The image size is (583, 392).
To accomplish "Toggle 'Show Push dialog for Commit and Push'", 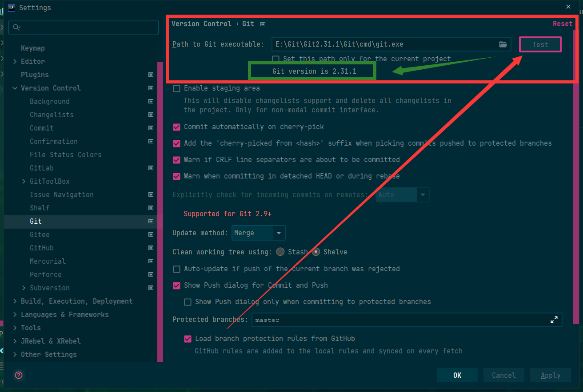I will (x=176, y=285).
